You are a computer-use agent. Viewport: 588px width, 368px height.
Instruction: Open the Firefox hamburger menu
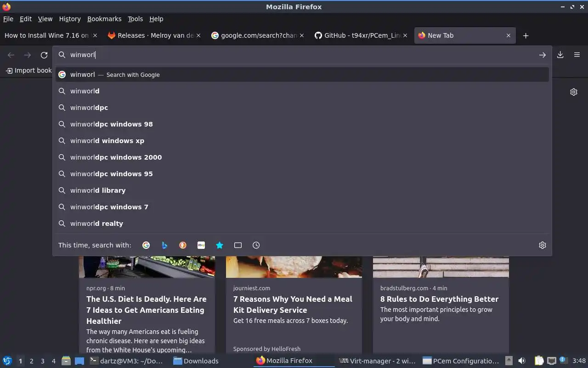(577, 55)
